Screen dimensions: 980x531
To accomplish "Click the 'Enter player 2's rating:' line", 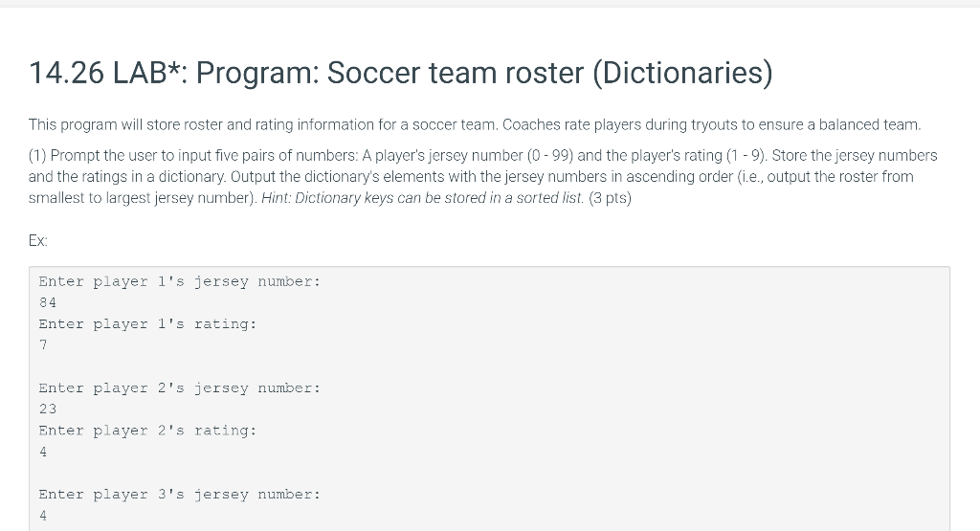I will 147,431.
